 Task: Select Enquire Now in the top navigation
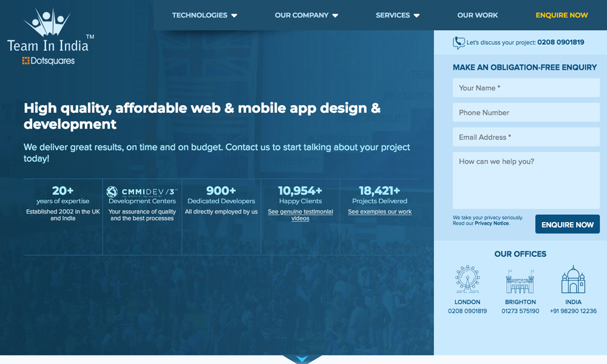point(561,15)
